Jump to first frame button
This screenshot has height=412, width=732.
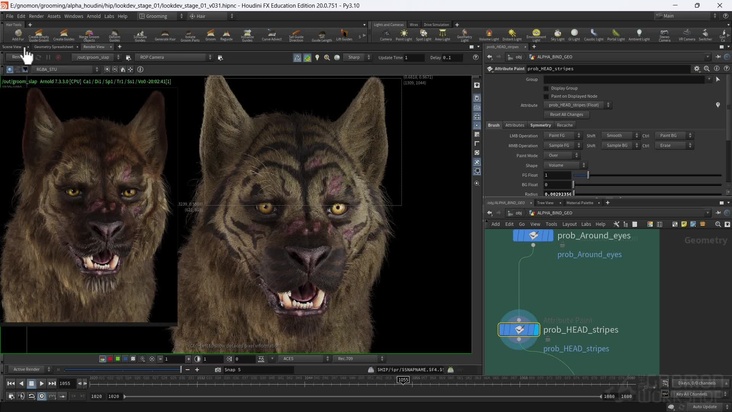11,384
